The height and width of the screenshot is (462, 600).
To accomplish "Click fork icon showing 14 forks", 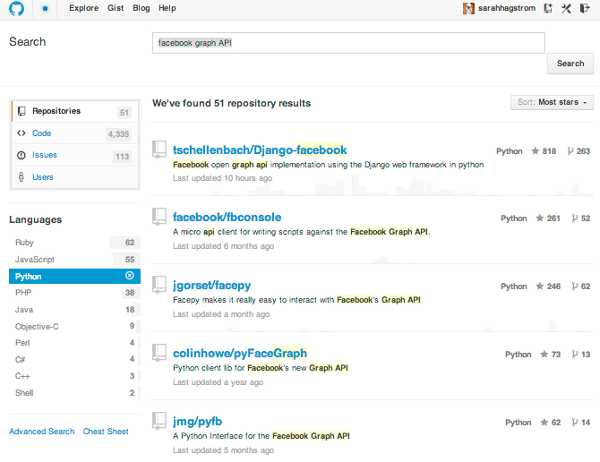I will (x=575, y=422).
